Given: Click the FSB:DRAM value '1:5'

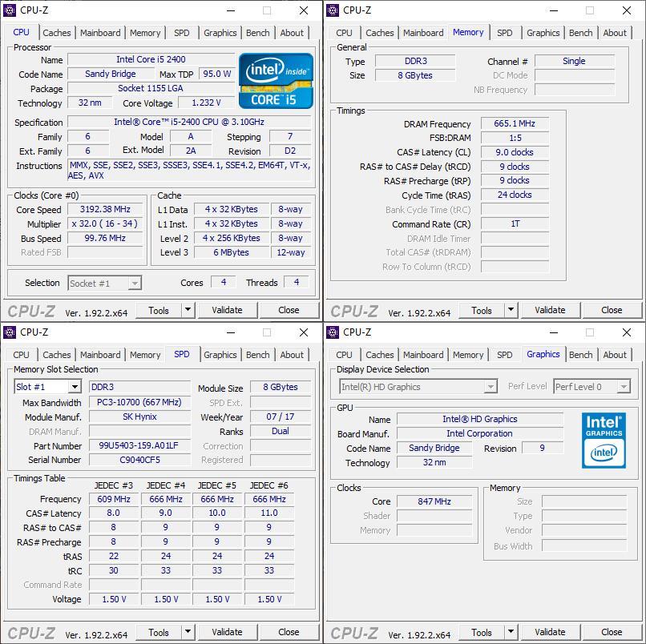Looking at the screenshot, I should click(515, 138).
